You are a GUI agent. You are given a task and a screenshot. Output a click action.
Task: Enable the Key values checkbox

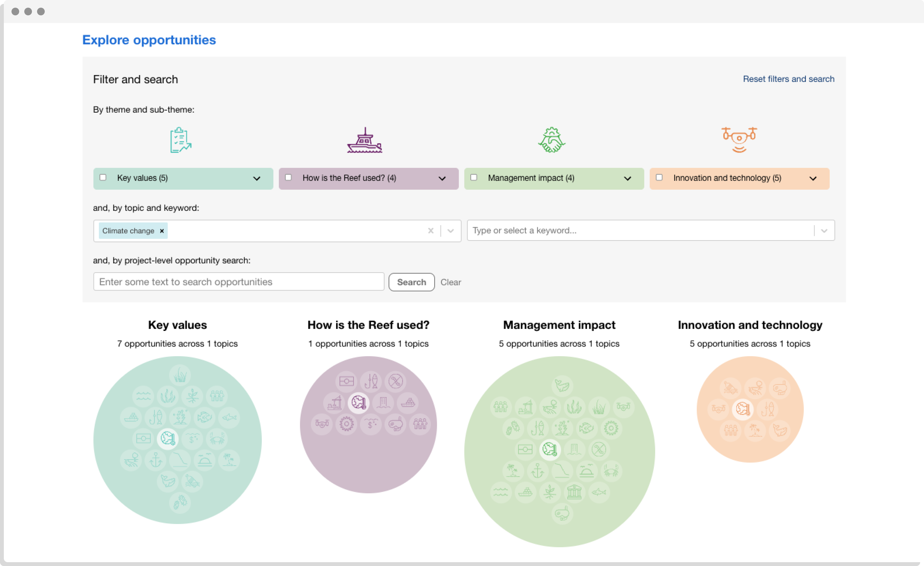[103, 178]
